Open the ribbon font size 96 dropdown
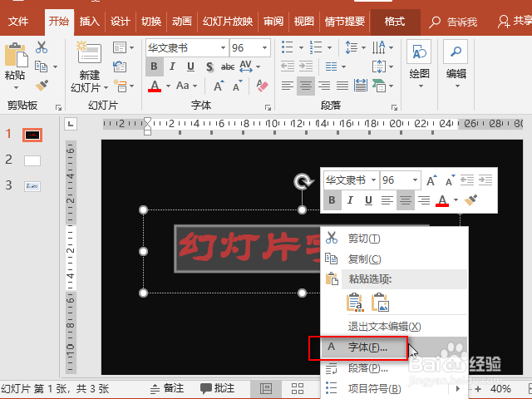The width and height of the screenshot is (532, 399). pos(264,48)
